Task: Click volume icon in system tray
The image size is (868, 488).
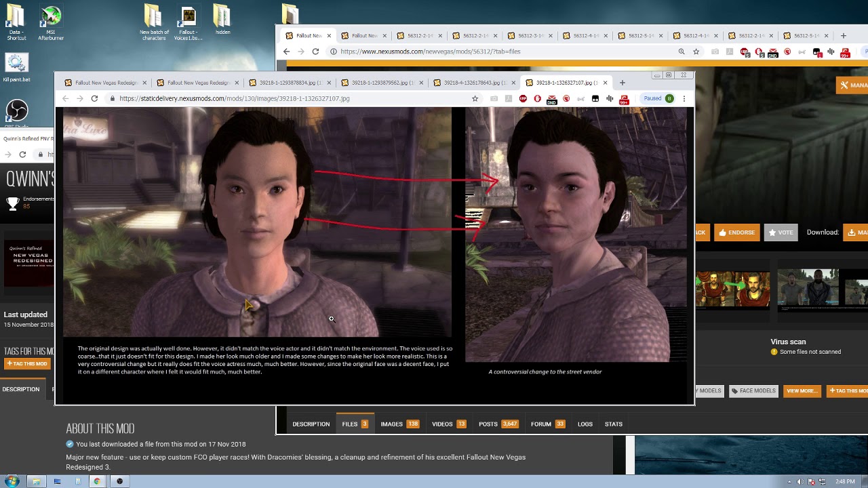Action: click(800, 482)
